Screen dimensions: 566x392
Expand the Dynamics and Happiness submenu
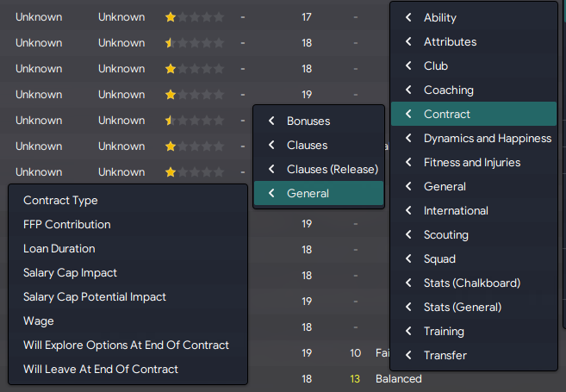[x=474, y=138]
